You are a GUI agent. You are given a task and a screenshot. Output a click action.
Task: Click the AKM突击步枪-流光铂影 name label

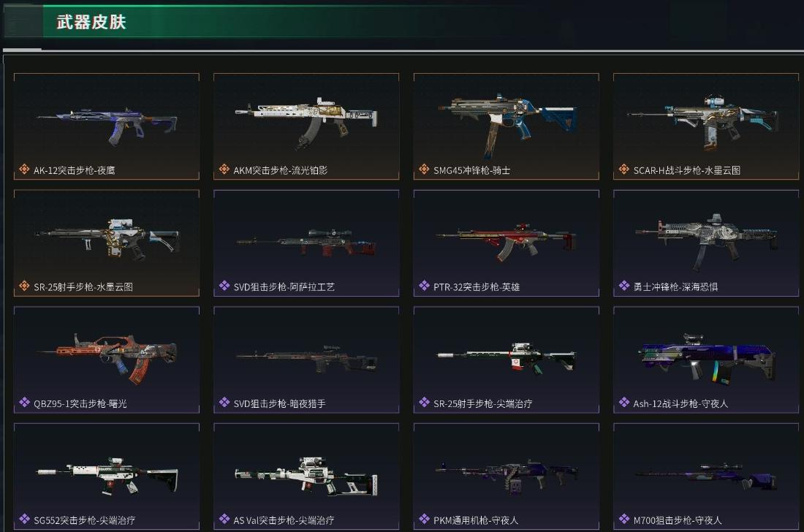point(281,170)
